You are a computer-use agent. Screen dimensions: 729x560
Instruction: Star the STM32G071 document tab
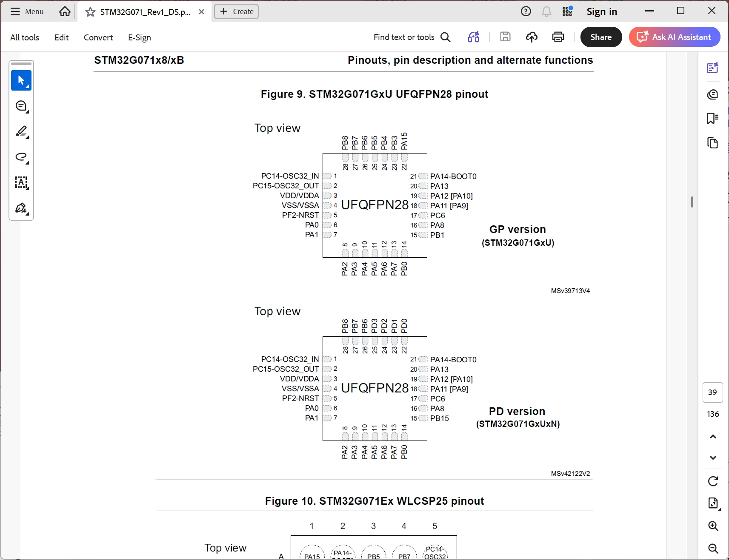point(90,12)
